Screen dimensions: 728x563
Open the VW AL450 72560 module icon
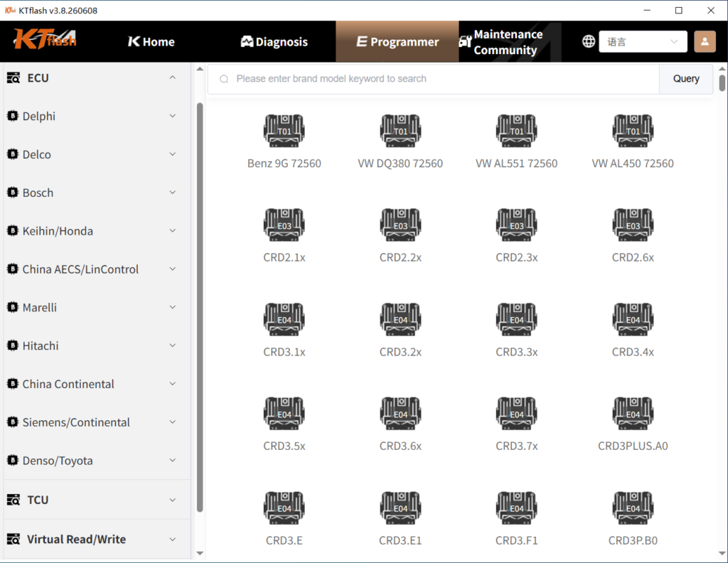point(633,131)
